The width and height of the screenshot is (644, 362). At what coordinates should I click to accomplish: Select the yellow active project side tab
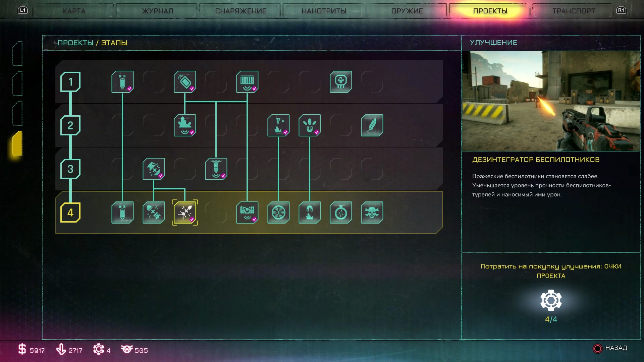17,143
